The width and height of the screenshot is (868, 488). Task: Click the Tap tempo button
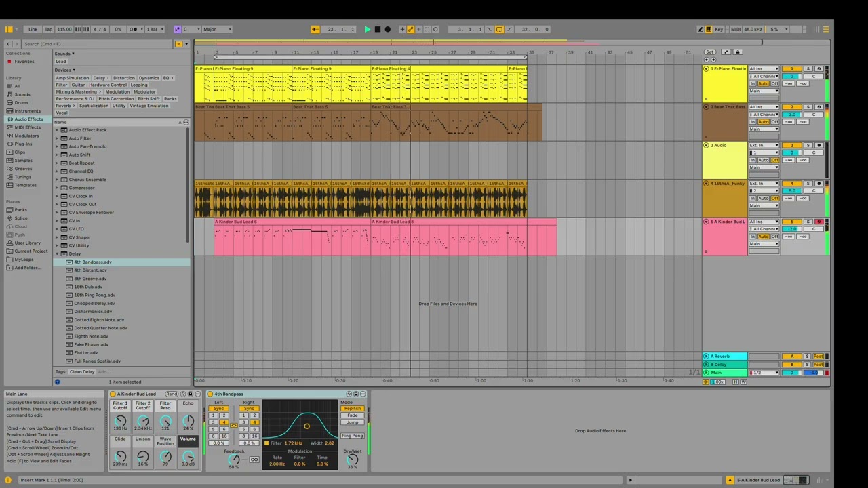coord(48,29)
